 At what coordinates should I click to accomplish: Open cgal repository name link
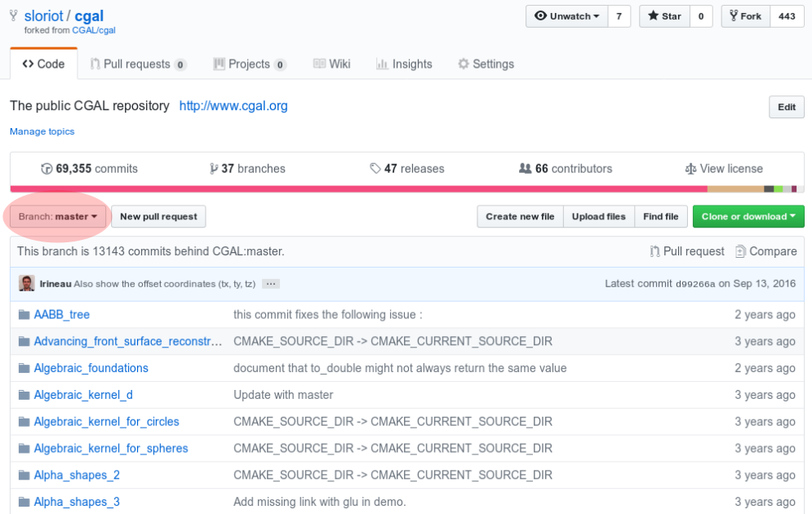89,16
